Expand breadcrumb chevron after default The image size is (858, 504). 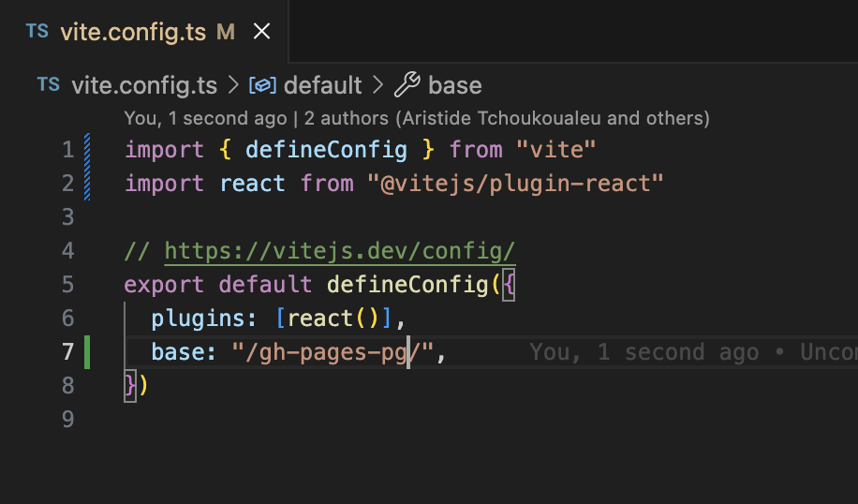tap(377, 85)
